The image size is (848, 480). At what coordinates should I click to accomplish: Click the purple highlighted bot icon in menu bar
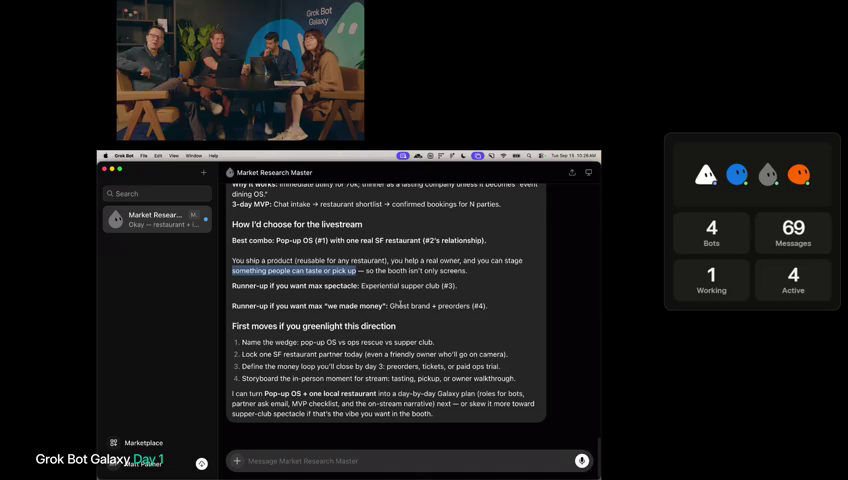click(x=478, y=156)
